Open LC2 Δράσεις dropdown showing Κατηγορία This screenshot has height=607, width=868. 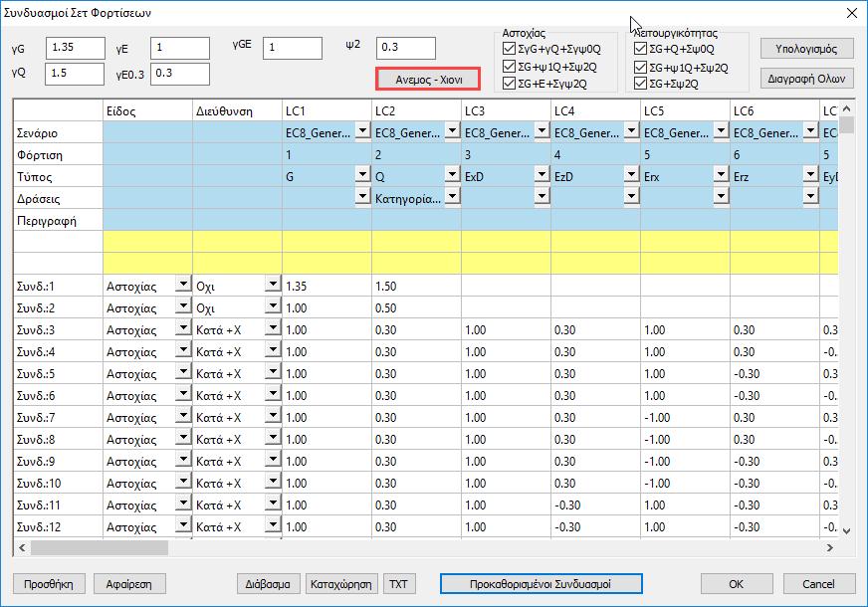tap(452, 196)
